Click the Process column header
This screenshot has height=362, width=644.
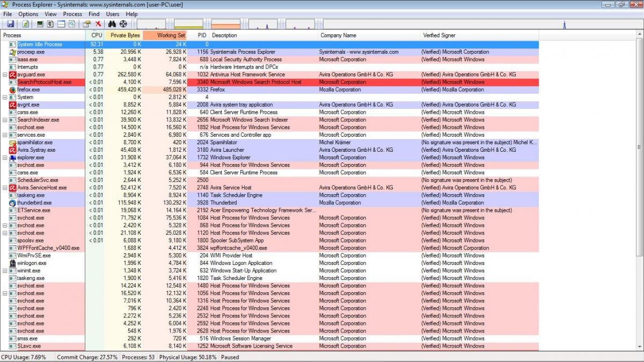pos(42,35)
